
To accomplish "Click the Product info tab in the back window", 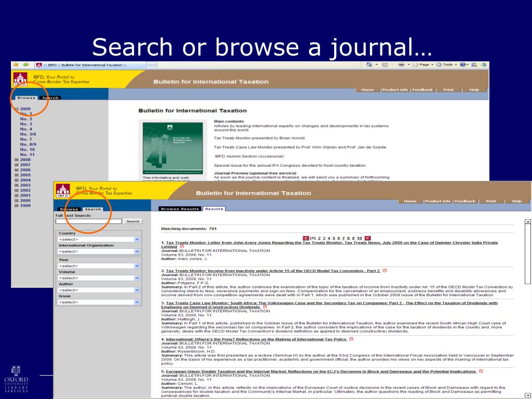I will tap(395, 90).
